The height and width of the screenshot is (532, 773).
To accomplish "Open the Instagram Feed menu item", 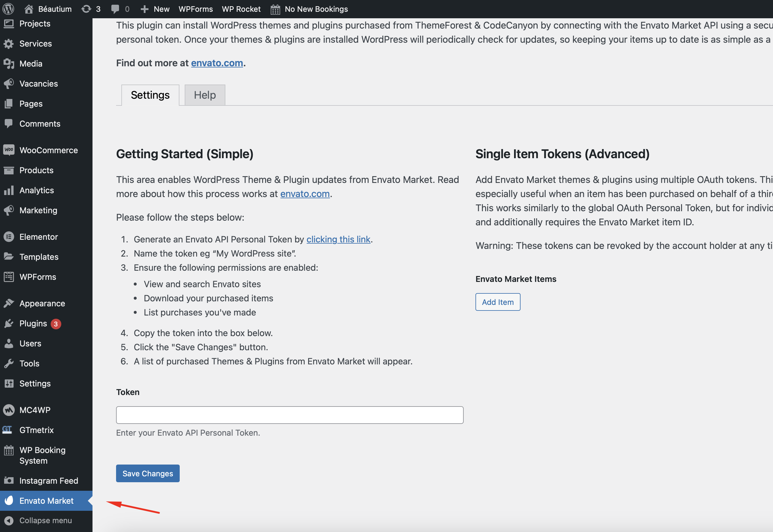I will 46,481.
